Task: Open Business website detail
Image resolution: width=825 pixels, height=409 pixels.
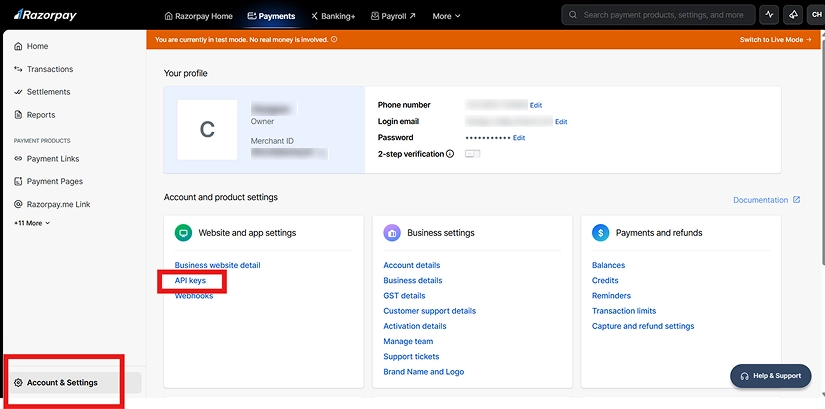Action: (217, 265)
